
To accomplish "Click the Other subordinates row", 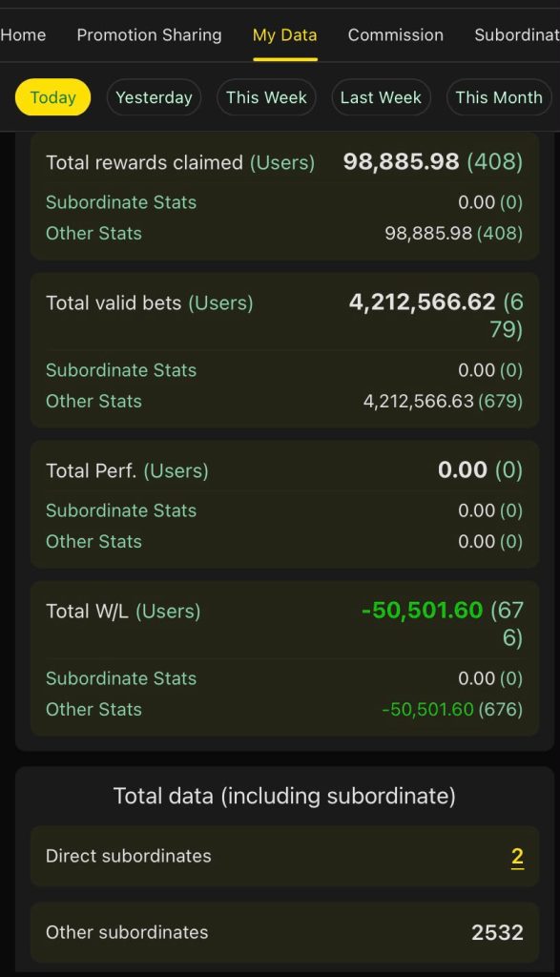I will click(x=284, y=932).
